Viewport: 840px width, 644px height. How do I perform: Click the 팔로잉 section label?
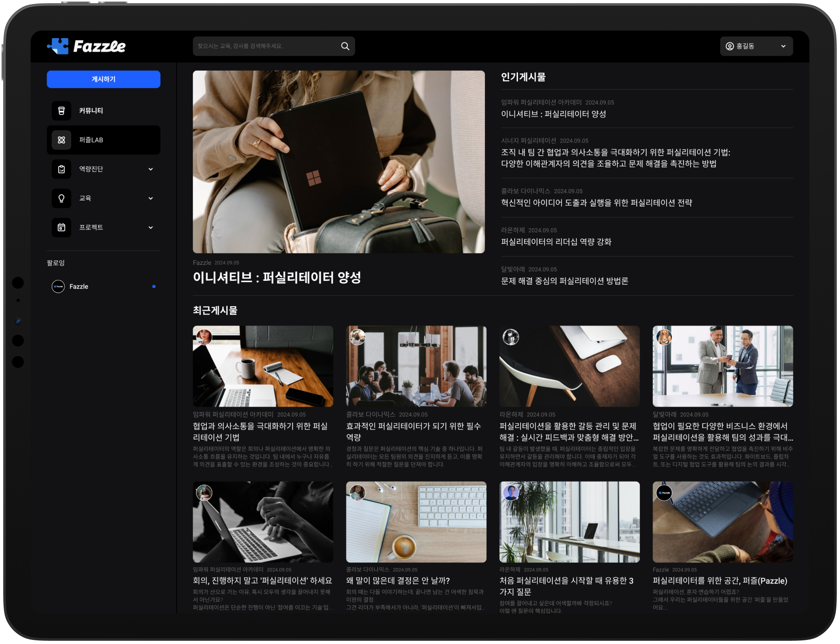tap(56, 263)
